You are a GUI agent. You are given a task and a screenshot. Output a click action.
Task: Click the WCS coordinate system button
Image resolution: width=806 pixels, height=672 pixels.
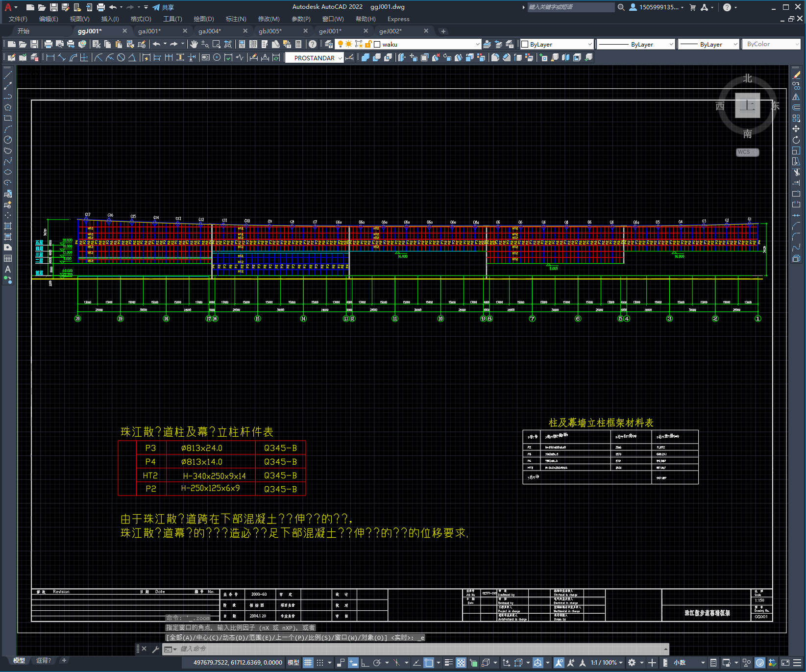pyautogui.click(x=747, y=152)
